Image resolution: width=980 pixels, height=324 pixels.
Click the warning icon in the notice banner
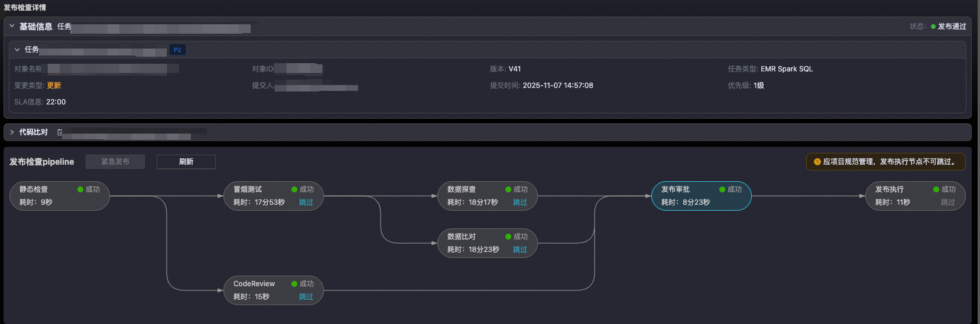817,162
